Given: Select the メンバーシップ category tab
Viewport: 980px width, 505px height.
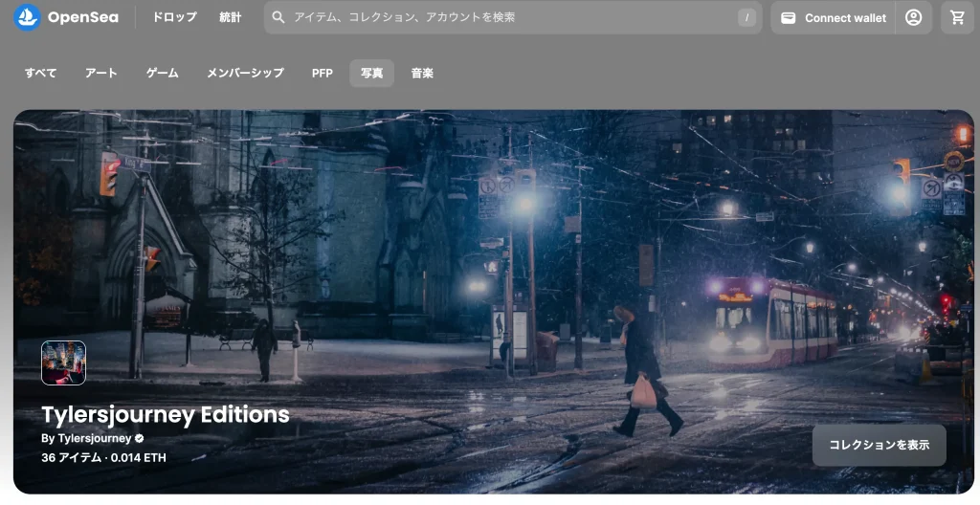Looking at the screenshot, I should 245,74.
